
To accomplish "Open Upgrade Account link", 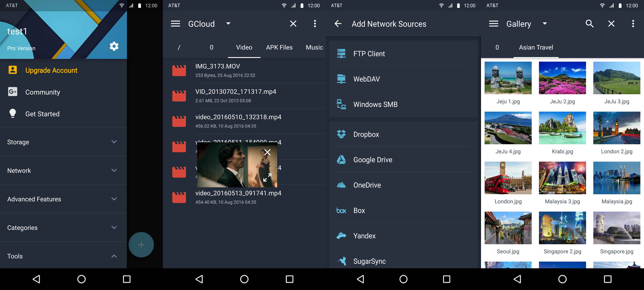I will pos(51,70).
